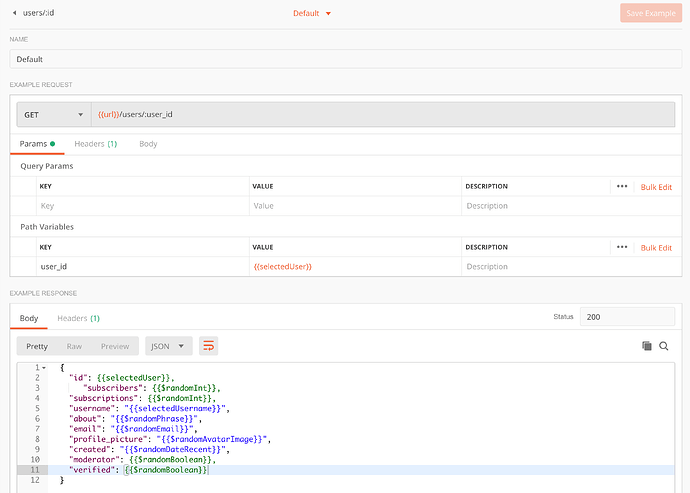Image resolution: width=690 pixels, height=493 pixels.
Task: Open the response Headers (1) tab
Action: pos(78,318)
